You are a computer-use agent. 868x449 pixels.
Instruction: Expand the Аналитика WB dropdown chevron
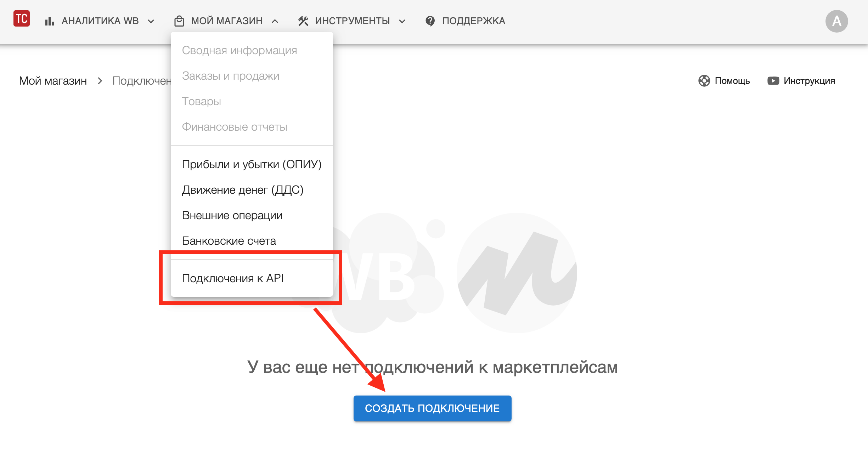coord(151,21)
